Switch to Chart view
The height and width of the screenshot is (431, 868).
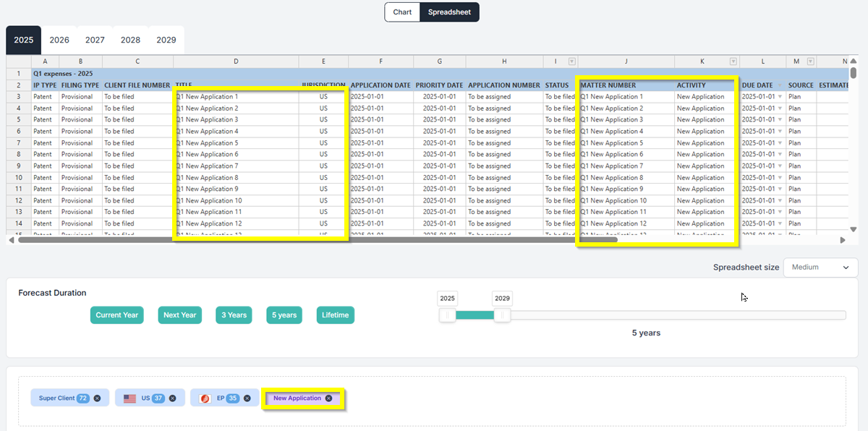[402, 12]
